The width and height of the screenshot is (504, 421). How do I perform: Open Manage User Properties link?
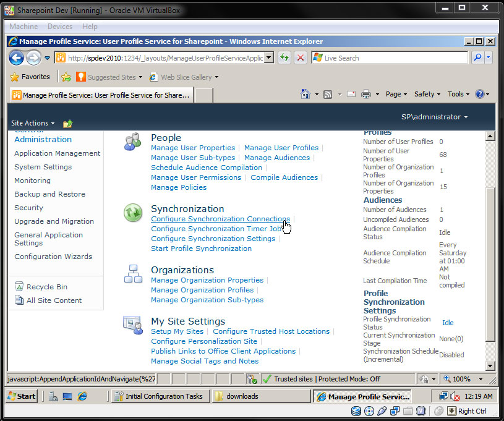click(x=193, y=148)
